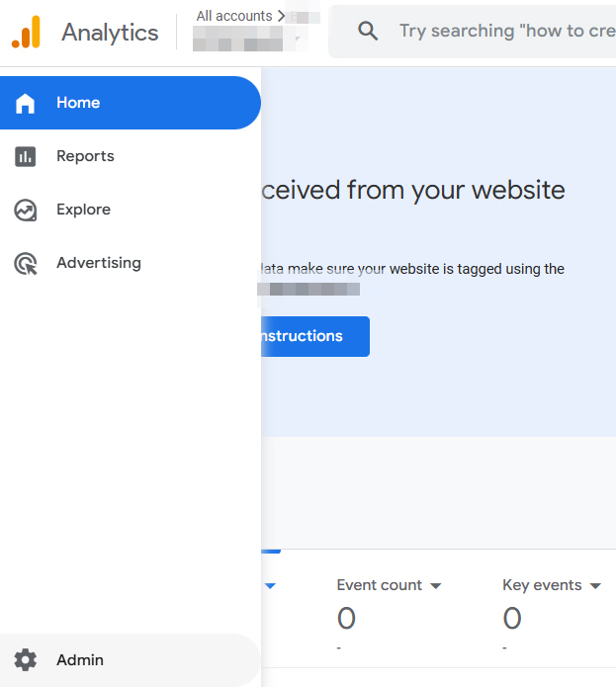Open the Home navigation item

pos(131,103)
